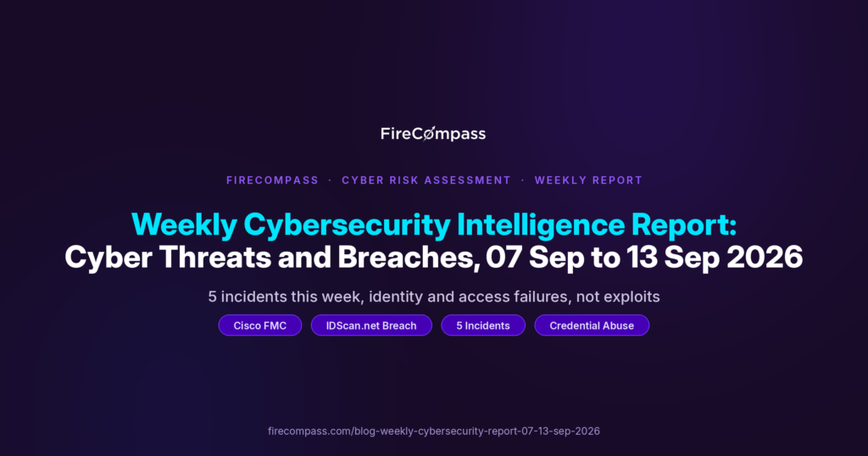
Task: Click the dot separator after FIRECOMPASS label
Action: (x=330, y=181)
